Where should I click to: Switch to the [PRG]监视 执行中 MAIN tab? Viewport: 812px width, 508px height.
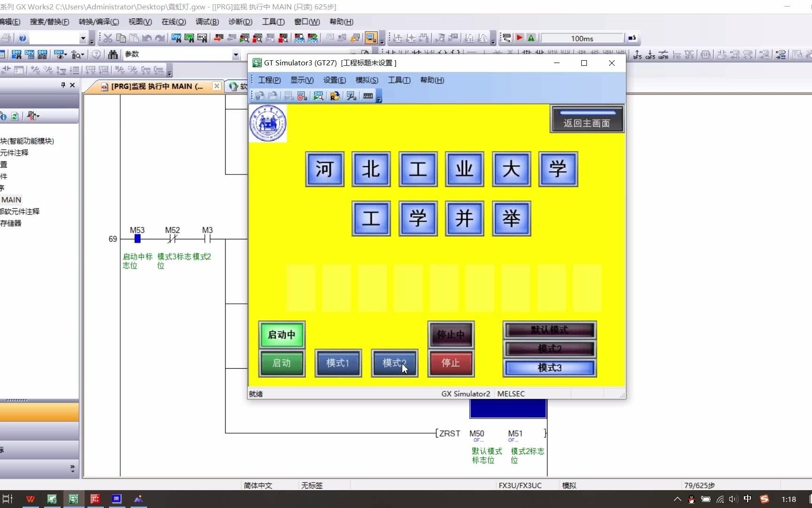(157, 86)
